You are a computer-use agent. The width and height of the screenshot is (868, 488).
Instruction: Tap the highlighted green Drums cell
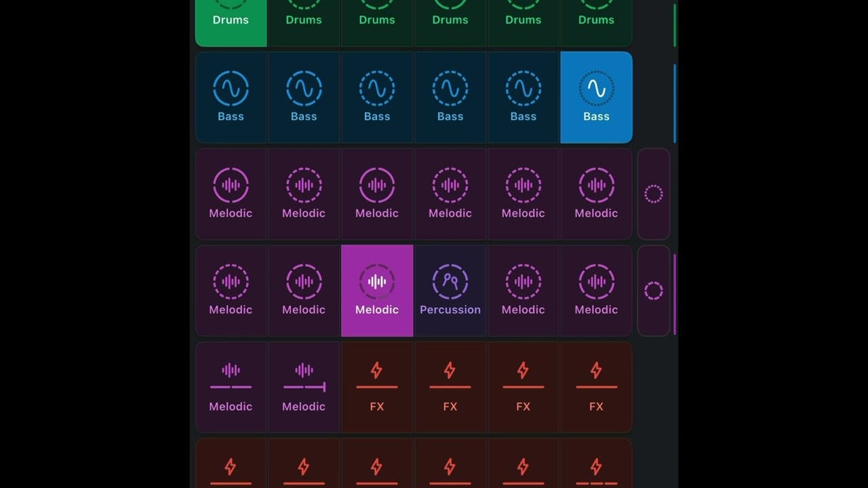[x=231, y=23]
